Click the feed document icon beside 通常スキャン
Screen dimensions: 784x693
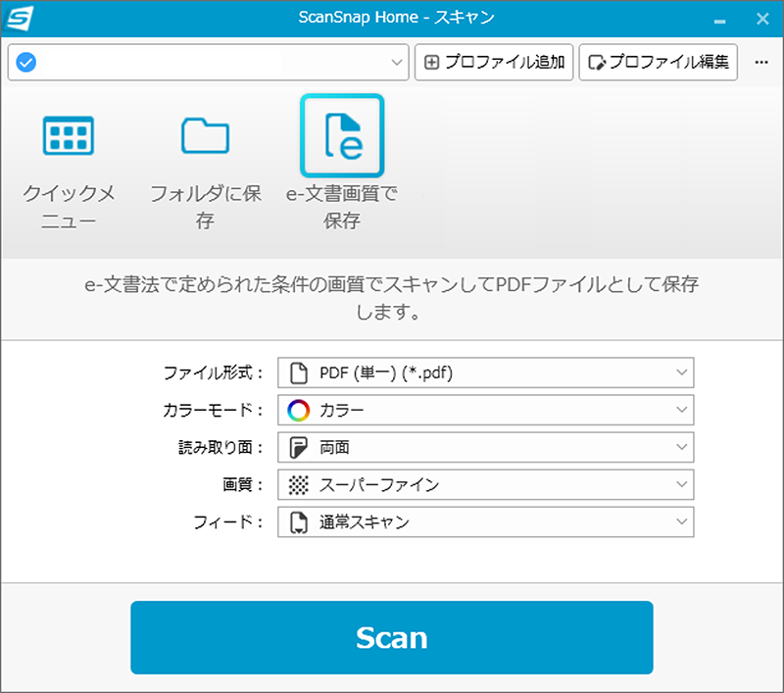click(299, 521)
